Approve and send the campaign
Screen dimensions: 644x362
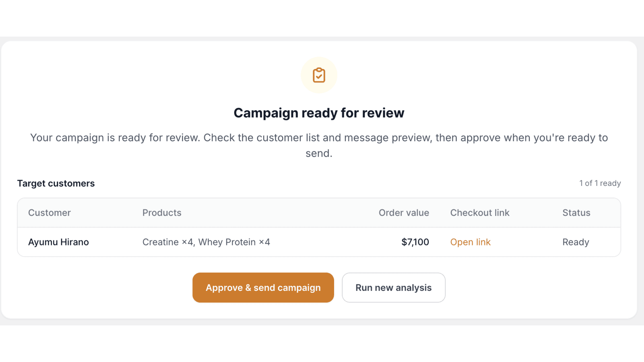point(263,288)
